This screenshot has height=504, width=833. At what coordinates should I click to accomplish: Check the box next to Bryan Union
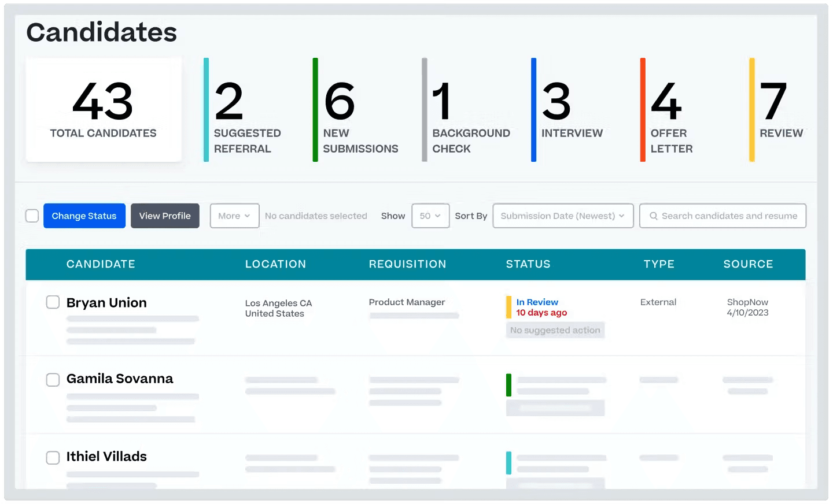pos(53,302)
